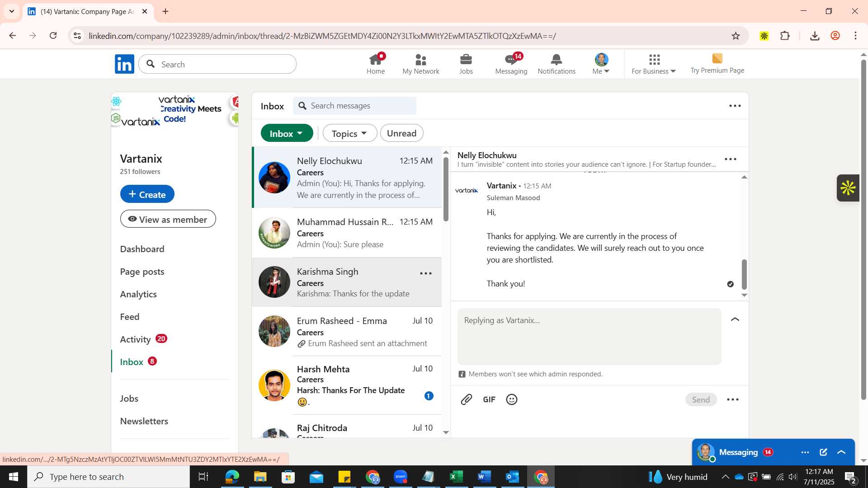The image size is (868, 488).
Task: Open browser downloads icon
Action: (x=815, y=36)
